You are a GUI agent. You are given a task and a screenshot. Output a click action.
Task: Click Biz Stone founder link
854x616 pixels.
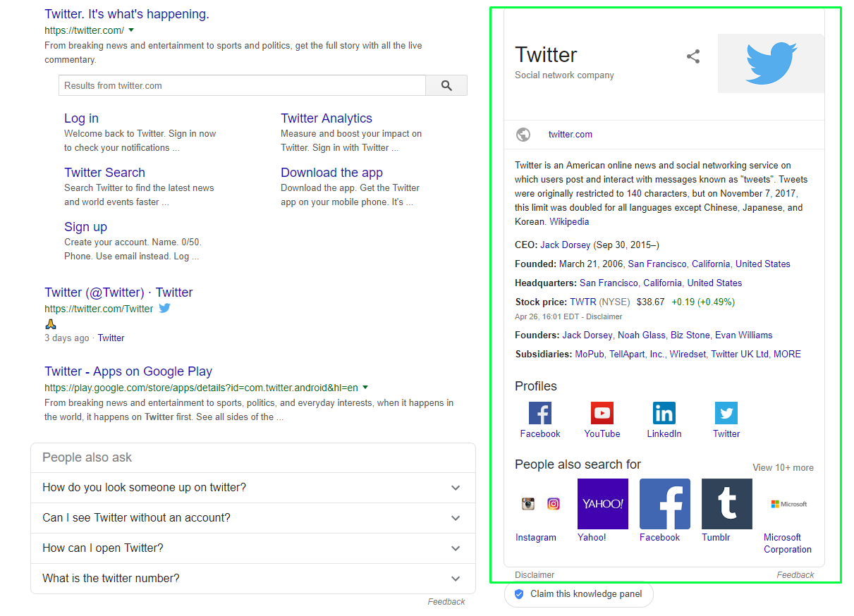click(690, 335)
